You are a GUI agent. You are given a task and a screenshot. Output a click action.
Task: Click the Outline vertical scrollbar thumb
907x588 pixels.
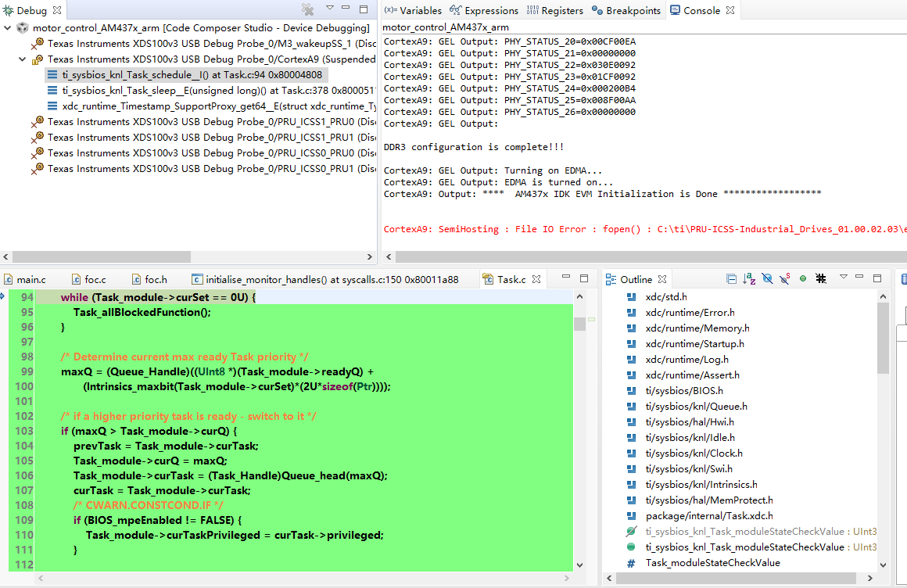coord(883,338)
